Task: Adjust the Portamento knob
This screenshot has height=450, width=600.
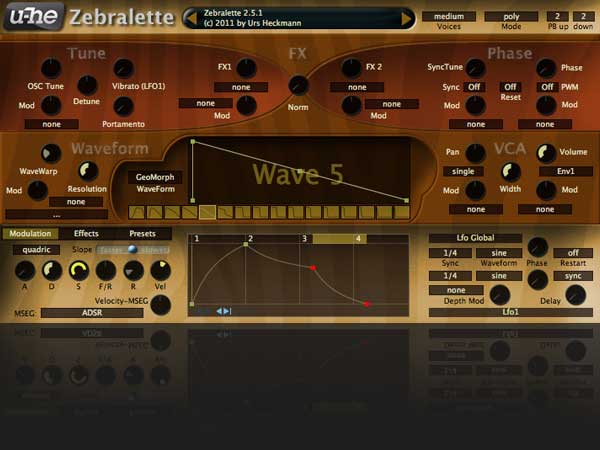Action: click(x=124, y=106)
